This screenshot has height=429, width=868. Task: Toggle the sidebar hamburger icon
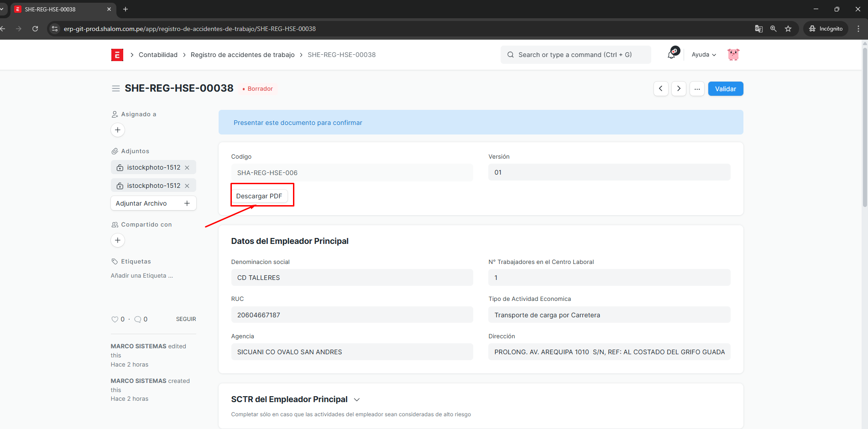[116, 88]
